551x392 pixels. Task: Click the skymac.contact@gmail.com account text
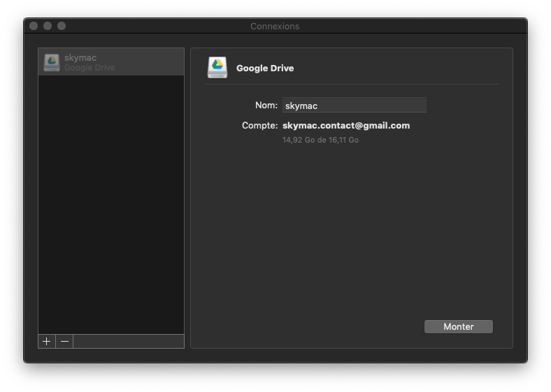[x=346, y=126]
